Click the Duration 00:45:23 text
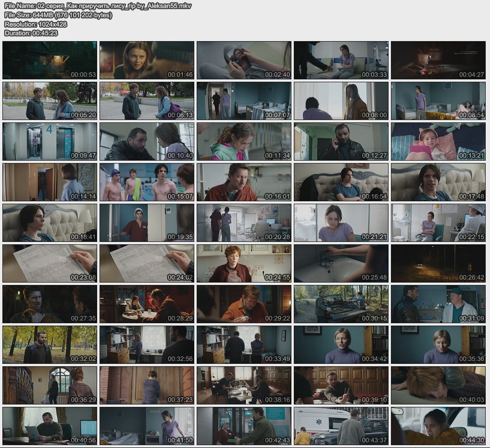This screenshot has height=448, width=490. point(31,33)
